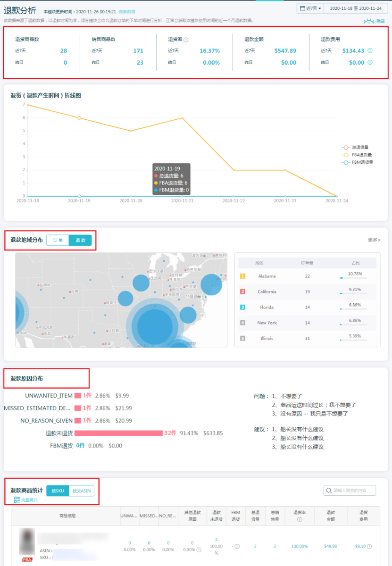Click the info icon next to 退款费用 $0.00
The image size is (392, 566).
(370, 62)
